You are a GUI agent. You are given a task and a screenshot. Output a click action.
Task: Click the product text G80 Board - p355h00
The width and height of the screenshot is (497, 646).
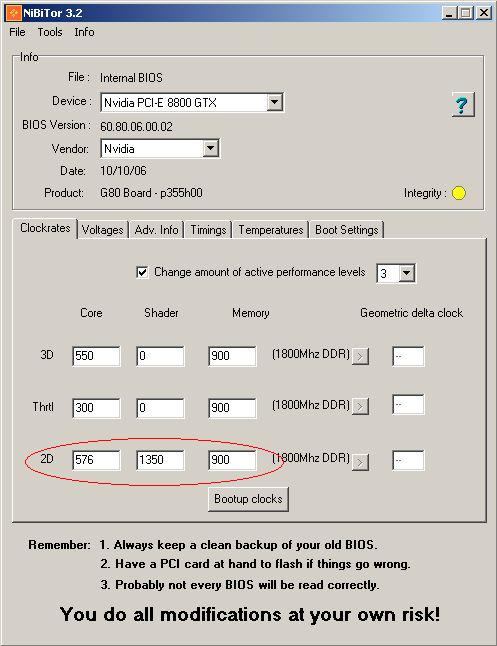[x=151, y=193]
